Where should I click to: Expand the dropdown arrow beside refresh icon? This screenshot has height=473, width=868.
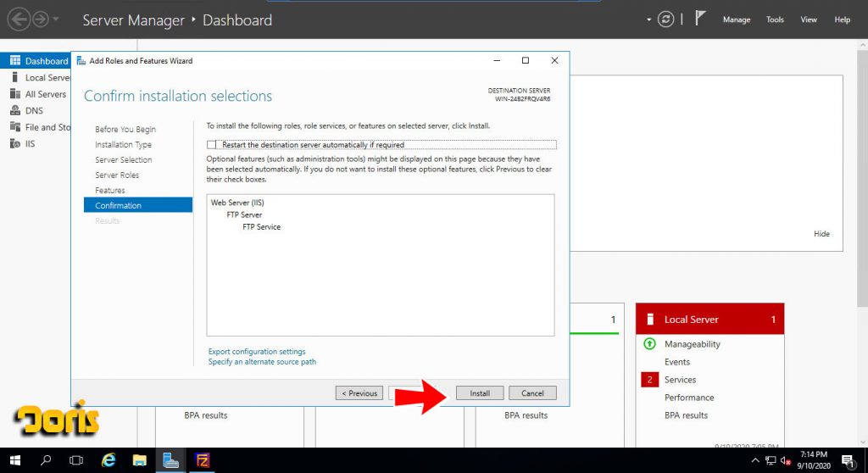(x=648, y=20)
